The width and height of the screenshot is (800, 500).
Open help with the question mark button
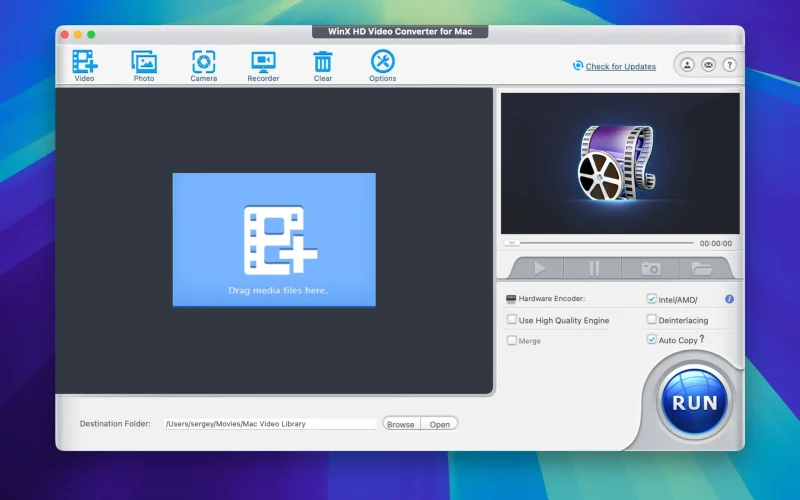pyautogui.click(x=730, y=65)
